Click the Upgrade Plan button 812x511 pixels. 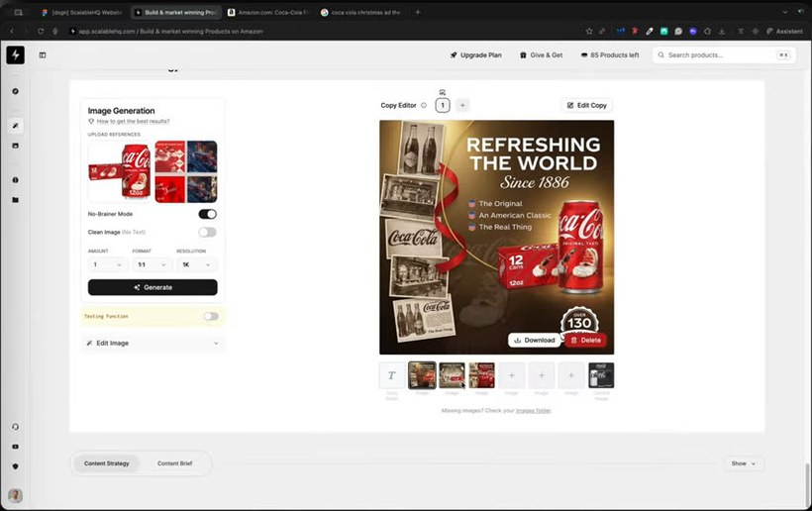(x=476, y=54)
